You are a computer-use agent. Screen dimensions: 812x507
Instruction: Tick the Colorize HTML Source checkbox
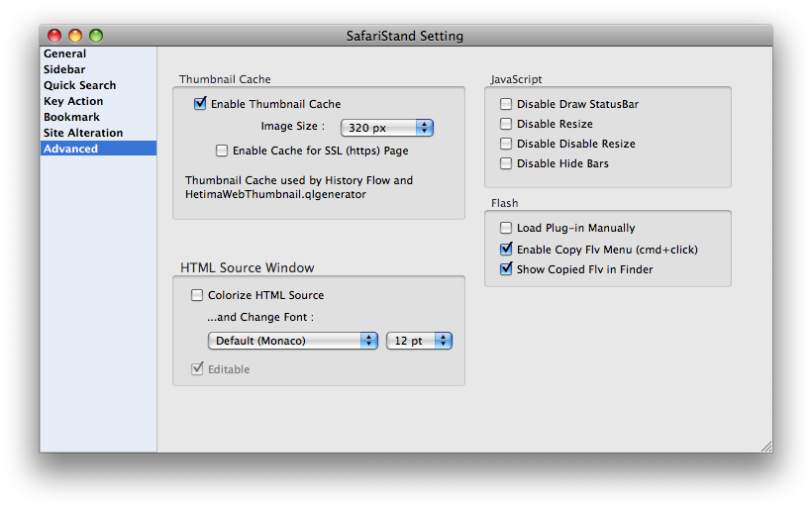[197, 295]
